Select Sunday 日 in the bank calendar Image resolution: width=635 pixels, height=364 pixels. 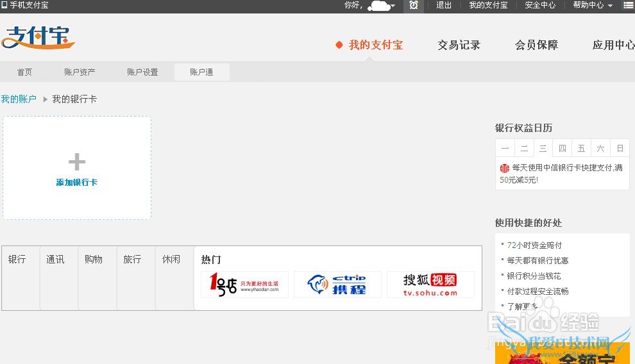tap(620, 149)
